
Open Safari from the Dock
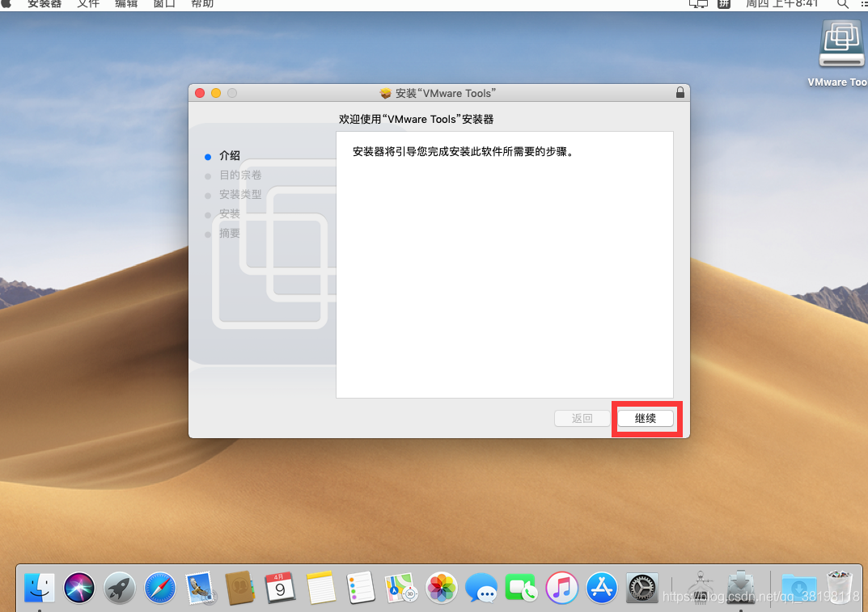(x=160, y=587)
